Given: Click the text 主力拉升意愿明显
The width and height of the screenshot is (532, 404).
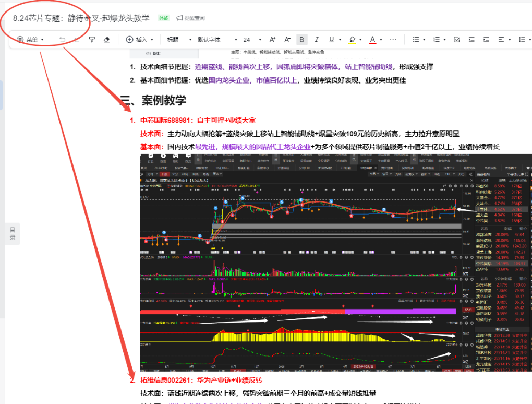Looking at the screenshot, I should 432,134.
